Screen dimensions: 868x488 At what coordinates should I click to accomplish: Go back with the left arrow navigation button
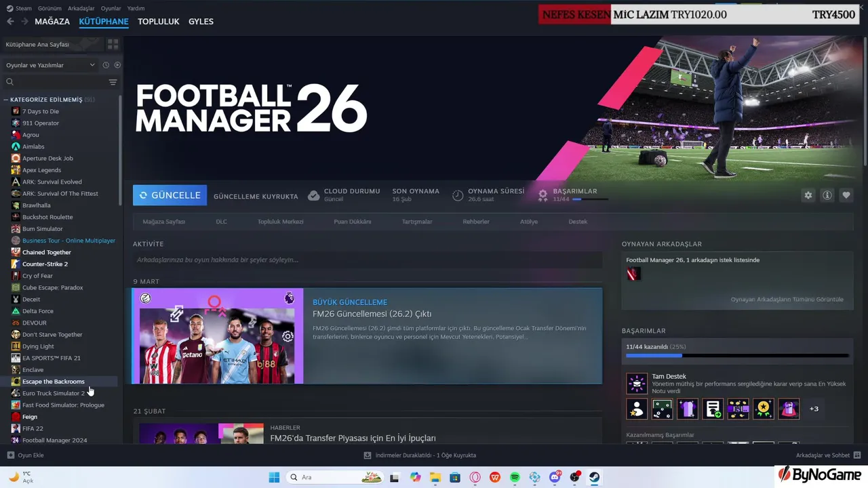click(x=10, y=22)
